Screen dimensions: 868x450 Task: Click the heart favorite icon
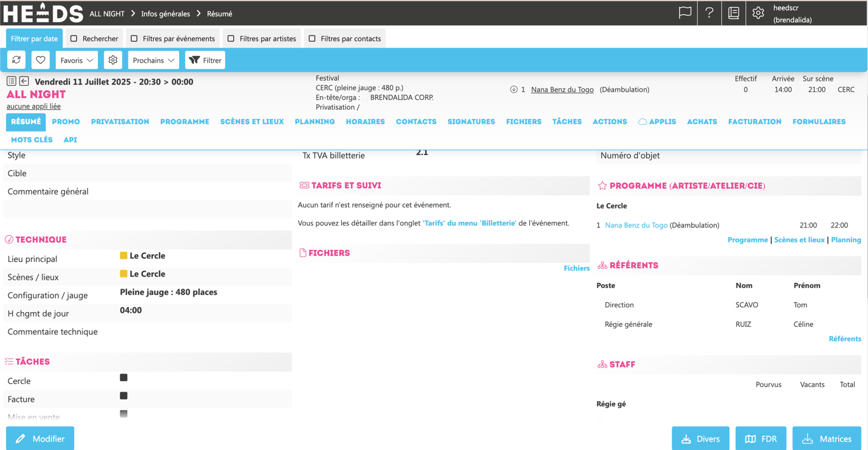pos(41,60)
